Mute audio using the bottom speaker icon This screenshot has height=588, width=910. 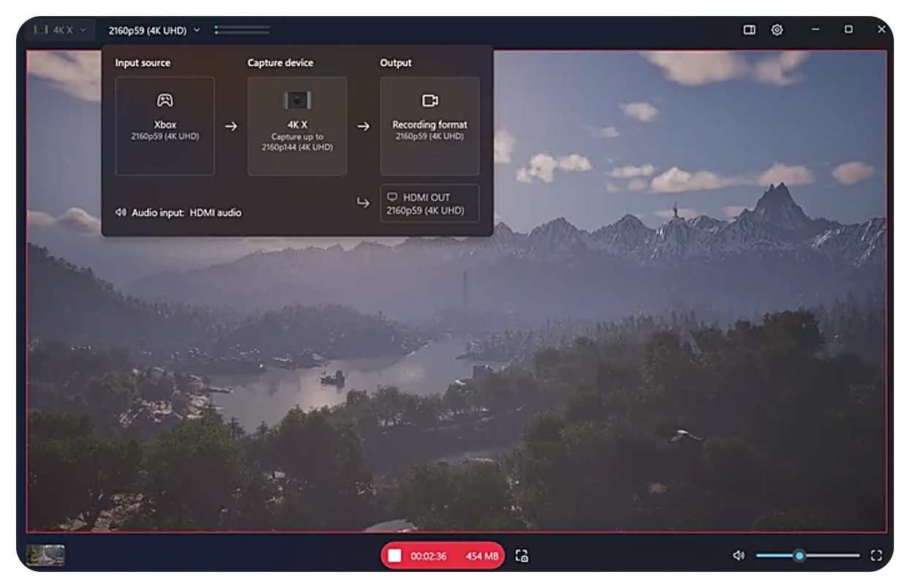(x=739, y=556)
